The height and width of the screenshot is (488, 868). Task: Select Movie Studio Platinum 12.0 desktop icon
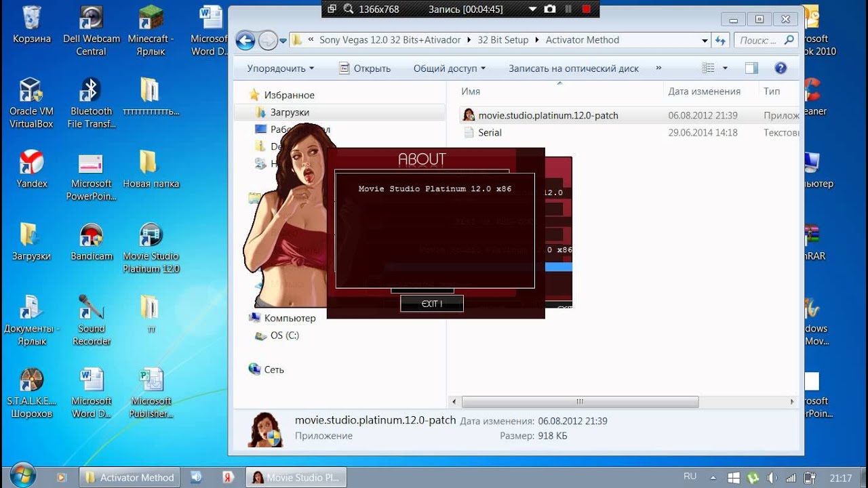pos(151,248)
